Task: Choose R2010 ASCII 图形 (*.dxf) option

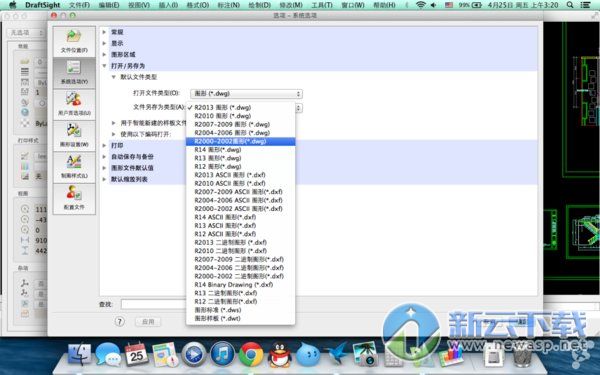Action: (240, 183)
